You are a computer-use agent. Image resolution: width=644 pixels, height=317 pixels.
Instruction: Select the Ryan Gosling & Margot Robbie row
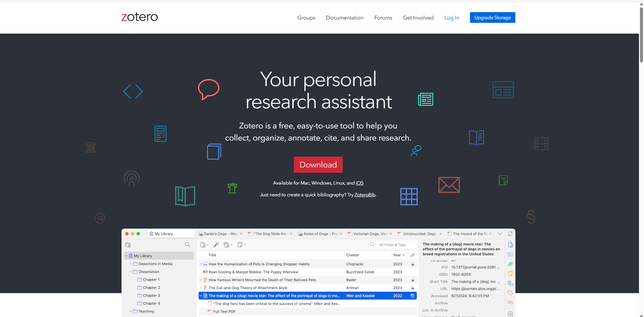click(307, 272)
